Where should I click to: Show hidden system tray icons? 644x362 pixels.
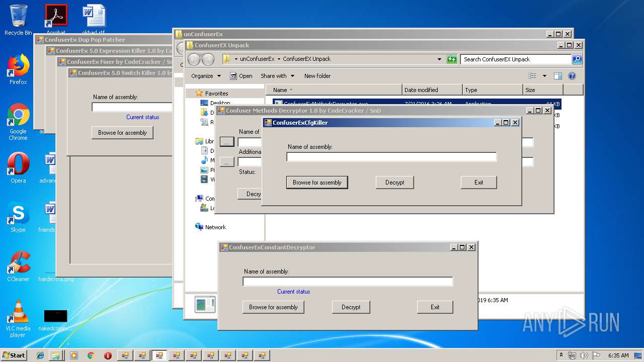coord(561,355)
